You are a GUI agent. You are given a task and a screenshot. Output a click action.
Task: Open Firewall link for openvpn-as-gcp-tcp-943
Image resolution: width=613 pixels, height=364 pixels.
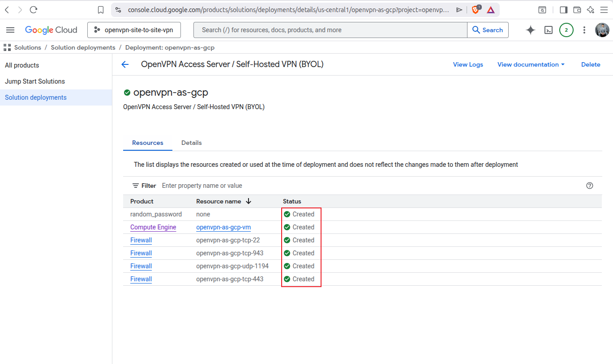click(x=141, y=253)
